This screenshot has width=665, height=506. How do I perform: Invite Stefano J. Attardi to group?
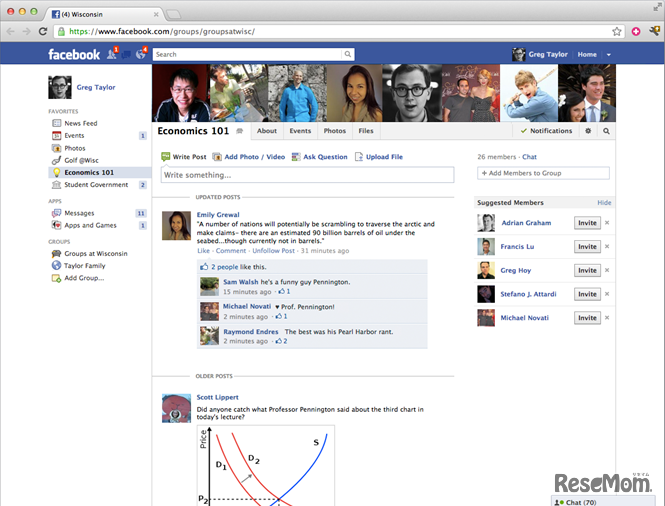point(587,294)
